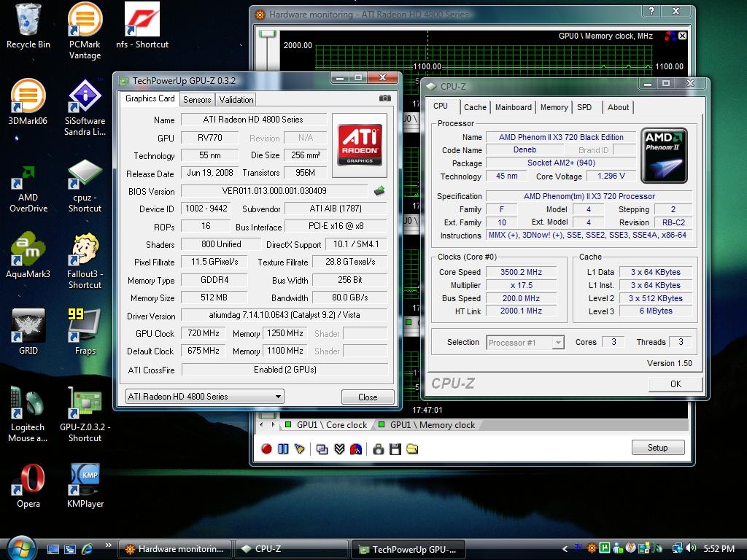Close the GPU0 Memory clock graph panel

[682, 36]
